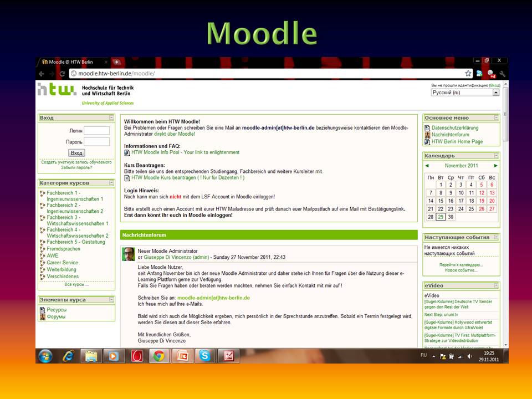Screen dimensions: 532x399
Task: Open Windows Media Player from the taskbar
Action: (113, 356)
